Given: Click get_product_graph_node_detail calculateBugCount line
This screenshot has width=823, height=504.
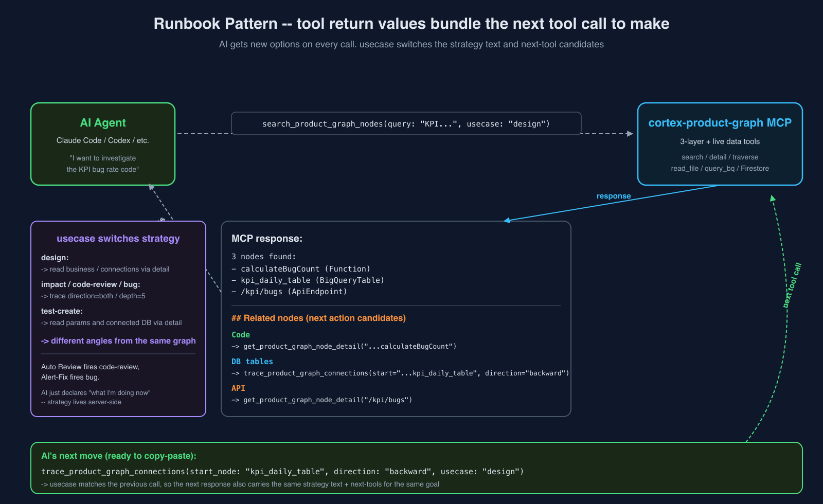Looking at the screenshot, I should click(344, 347).
